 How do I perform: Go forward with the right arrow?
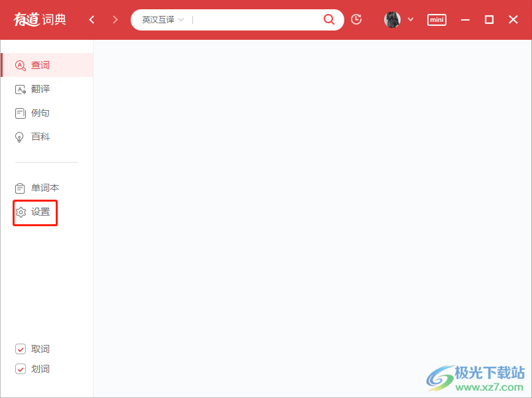pyautogui.click(x=115, y=20)
